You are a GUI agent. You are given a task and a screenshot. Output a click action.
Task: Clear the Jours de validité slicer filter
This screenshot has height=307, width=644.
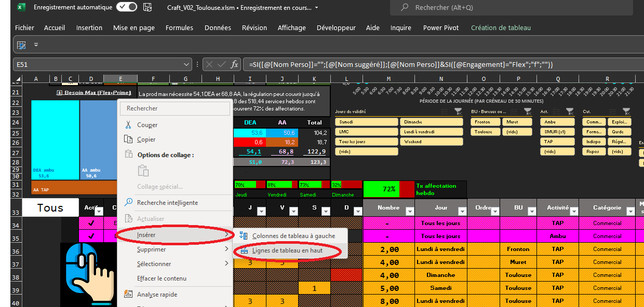point(458,111)
